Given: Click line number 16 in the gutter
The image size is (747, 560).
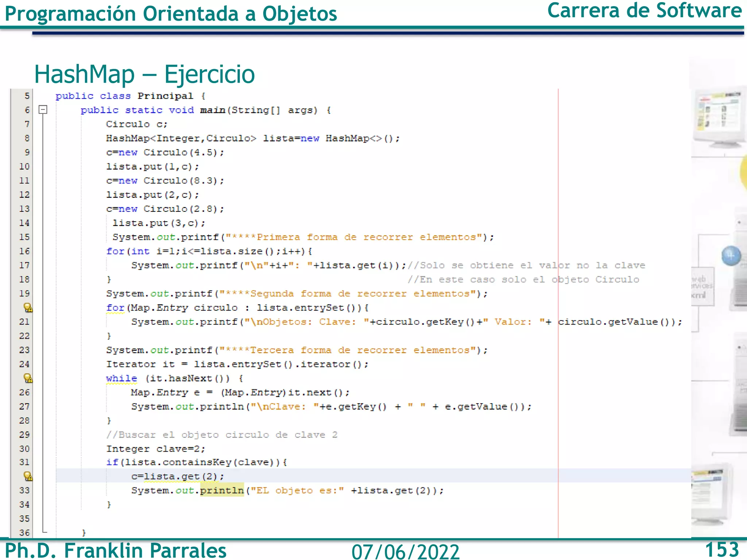Looking at the screenshot, I should point(24,251).
